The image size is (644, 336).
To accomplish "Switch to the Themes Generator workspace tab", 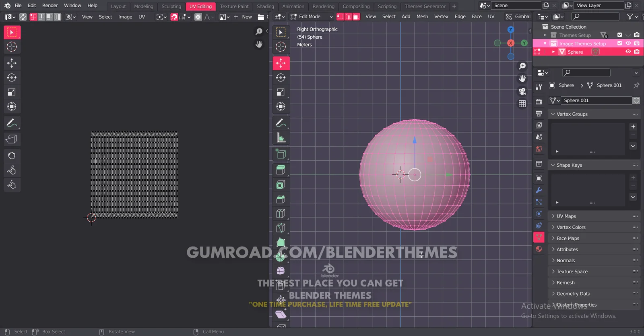I will coord(425,6).
